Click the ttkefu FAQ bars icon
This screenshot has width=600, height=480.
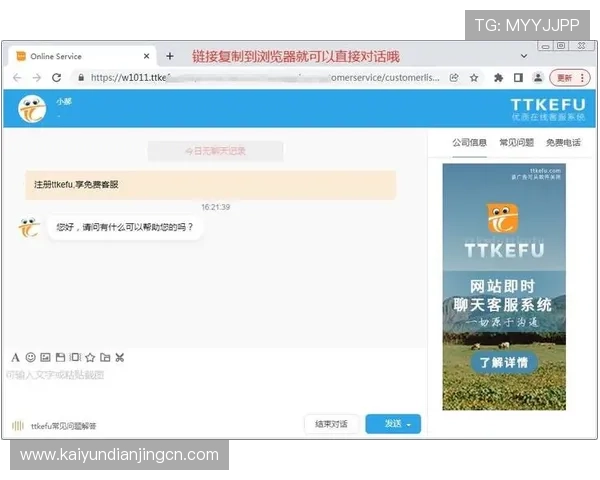[x=18, y=425]
